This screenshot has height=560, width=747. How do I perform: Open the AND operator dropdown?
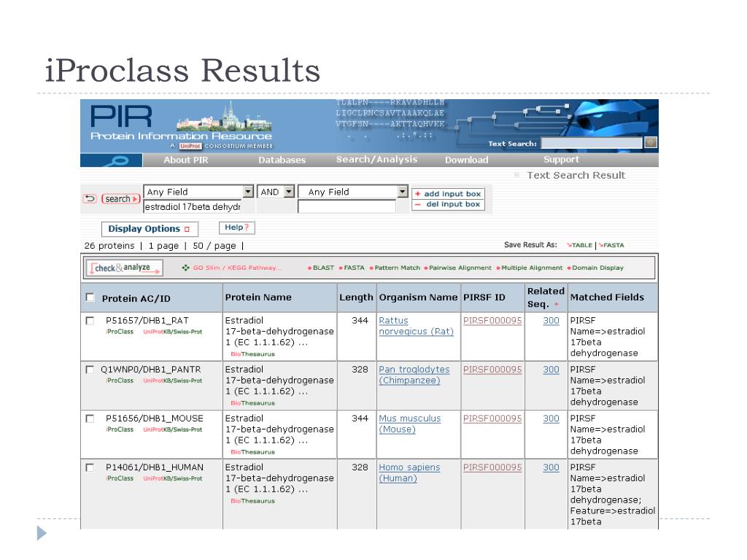point(276,192)
